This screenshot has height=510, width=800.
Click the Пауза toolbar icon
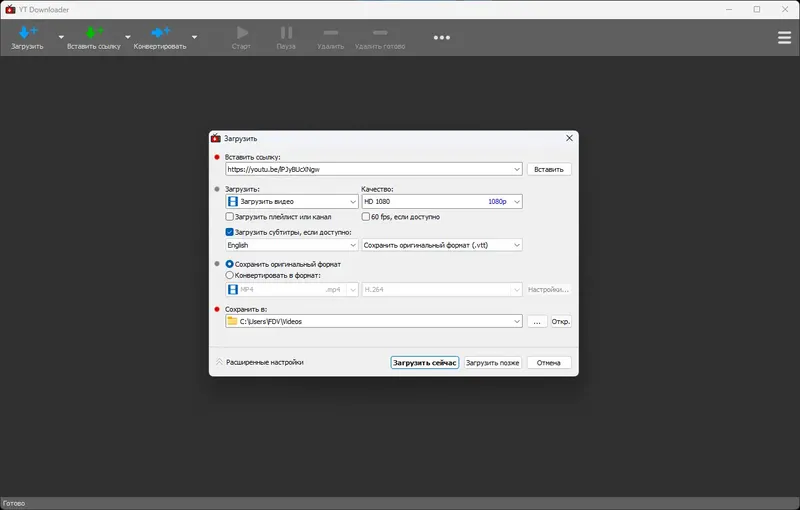point(286,33)
